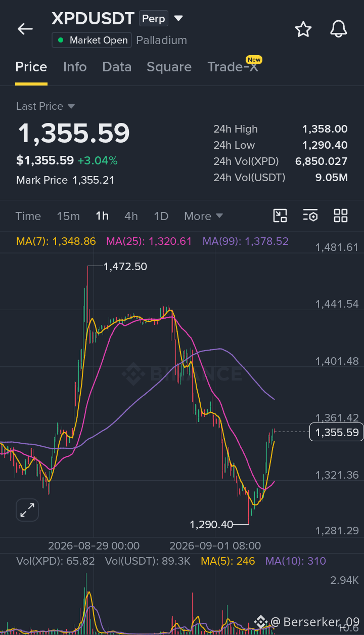
Task: Switch chart interval to 4h
Action: pos(131,216)
